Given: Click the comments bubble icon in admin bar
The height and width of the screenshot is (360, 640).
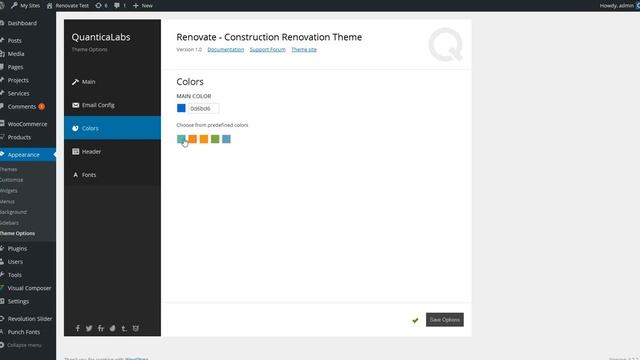Looking at the screenshot, I should [x=117, y=6].
